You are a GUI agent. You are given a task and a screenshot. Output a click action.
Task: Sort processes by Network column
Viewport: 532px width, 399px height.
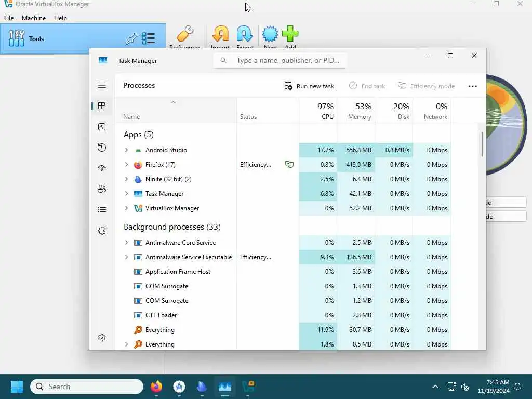click(432, 111)
